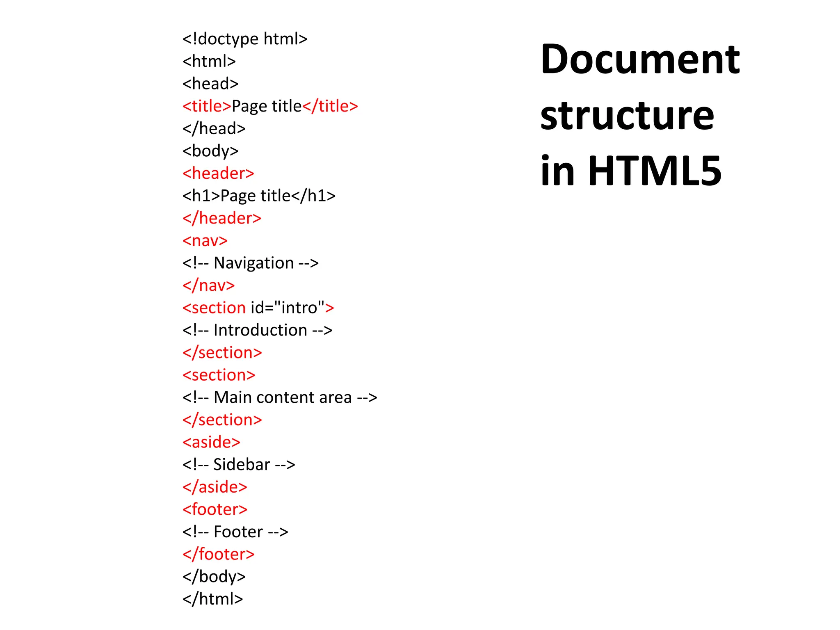Click the '<section id="intro">' line
This screenshot has width=840, height=630.
[258, 308]
